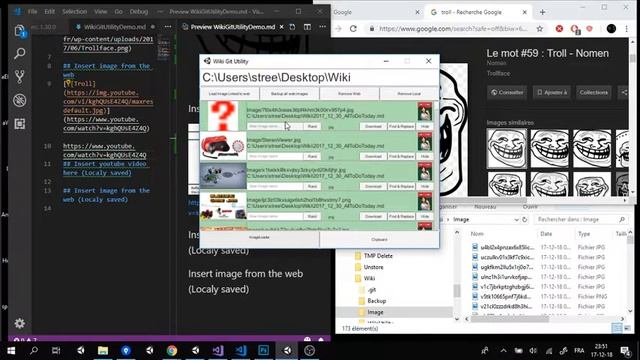Click Remove Local button in Wiki Git Utility
Image resolution: width=640 pixels, height=360 pixels.
pyautogui.click(x=409, y=93)
